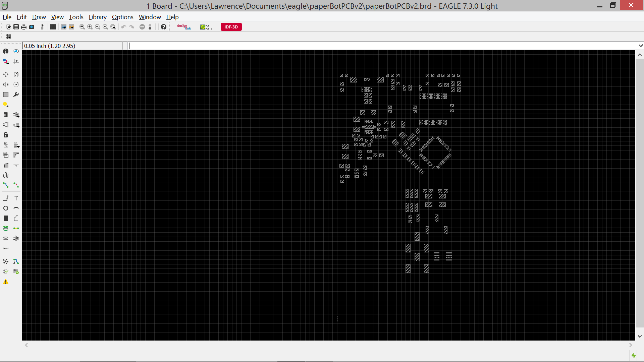Pick the filled Rectangle tool

pos(6,218)
